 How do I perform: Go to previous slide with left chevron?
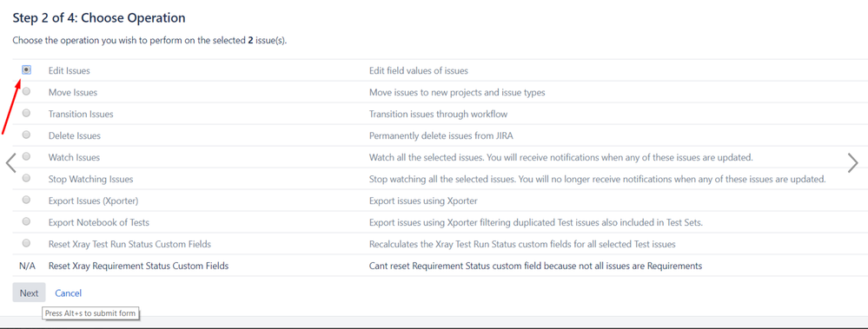[10, 162]
